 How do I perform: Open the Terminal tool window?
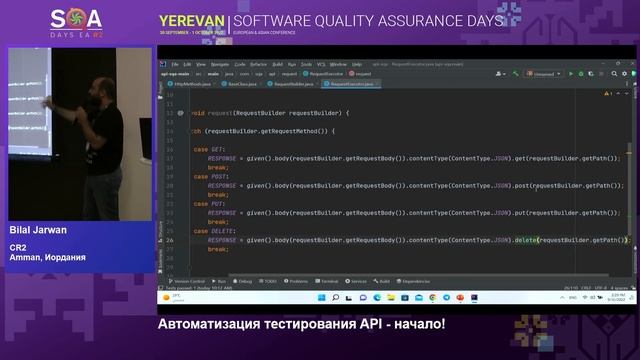[327, 281]
